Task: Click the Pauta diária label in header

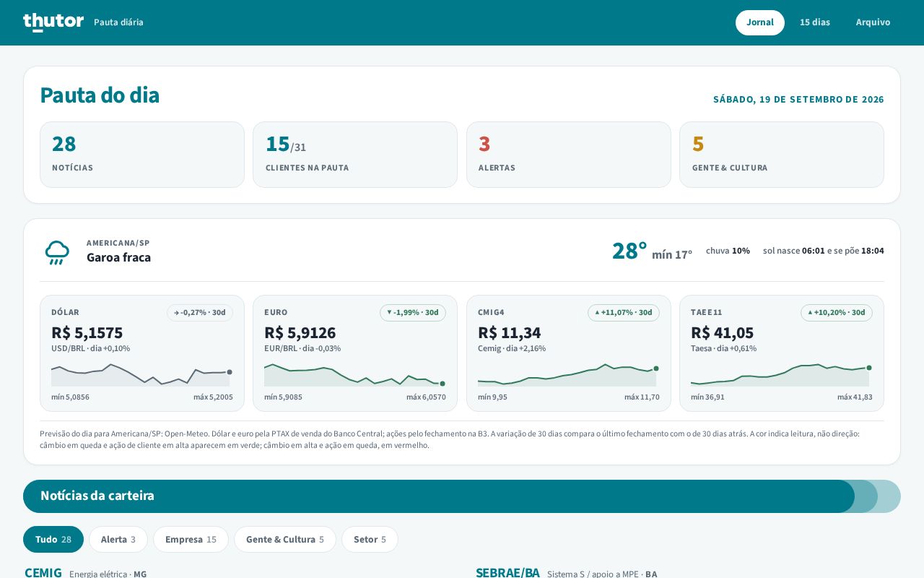Action: 118,22
